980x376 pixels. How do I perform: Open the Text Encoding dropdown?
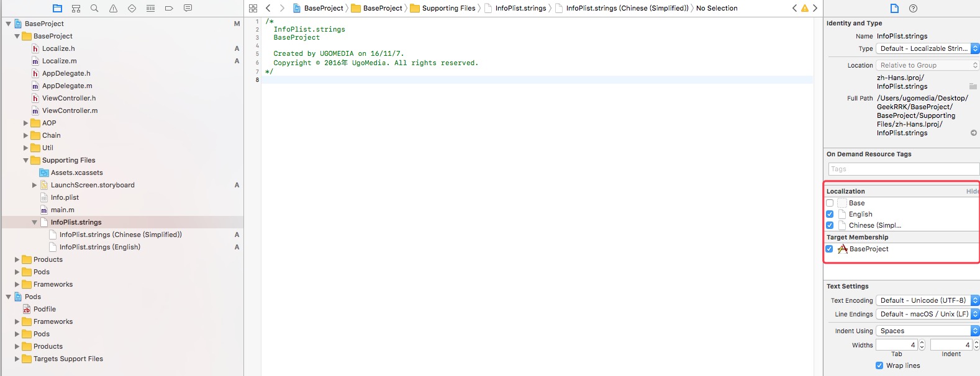pyautogui.click(x=927, y=300)
